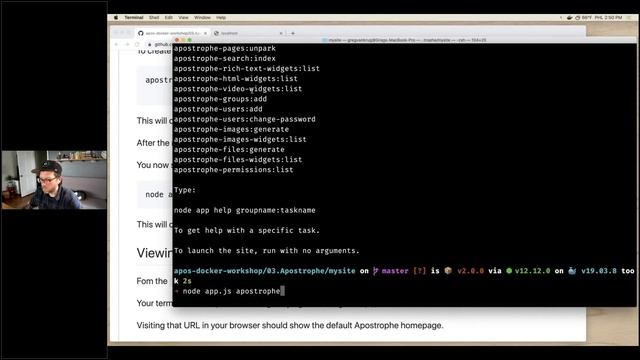Open the Help menu
Screen dimensions: 640x360
pos(221,18)
